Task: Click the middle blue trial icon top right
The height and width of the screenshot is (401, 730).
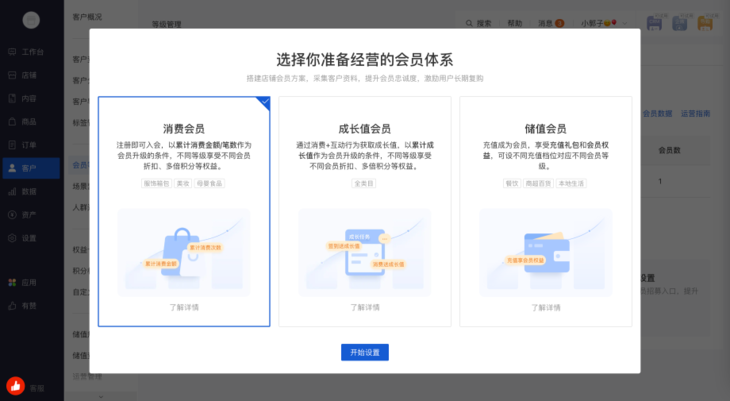Action: click(x=680, y=23)
